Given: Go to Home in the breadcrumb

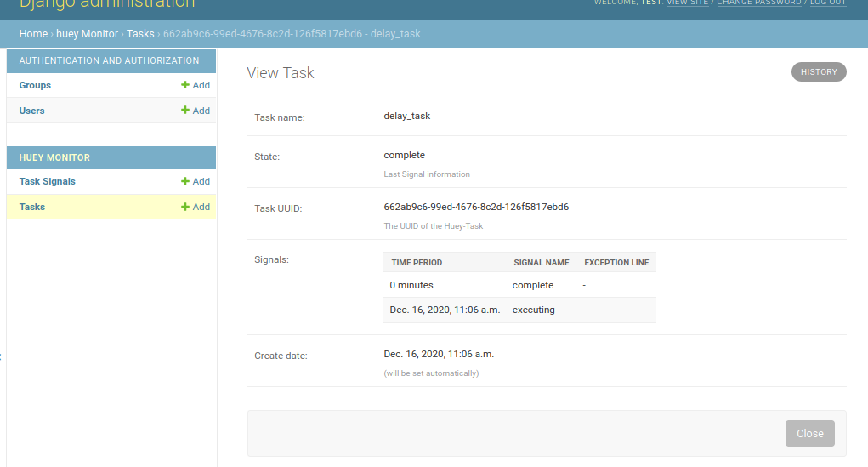Looking at the screenshot, I should coord(33,34).
